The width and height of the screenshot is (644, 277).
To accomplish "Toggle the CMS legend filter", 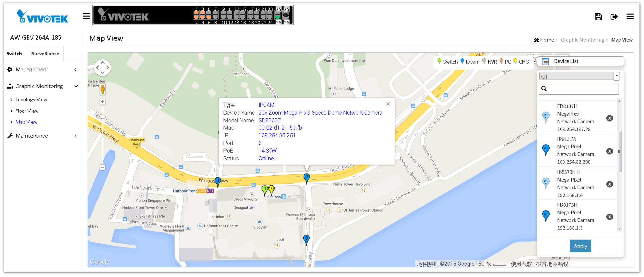I will point(521,61).
